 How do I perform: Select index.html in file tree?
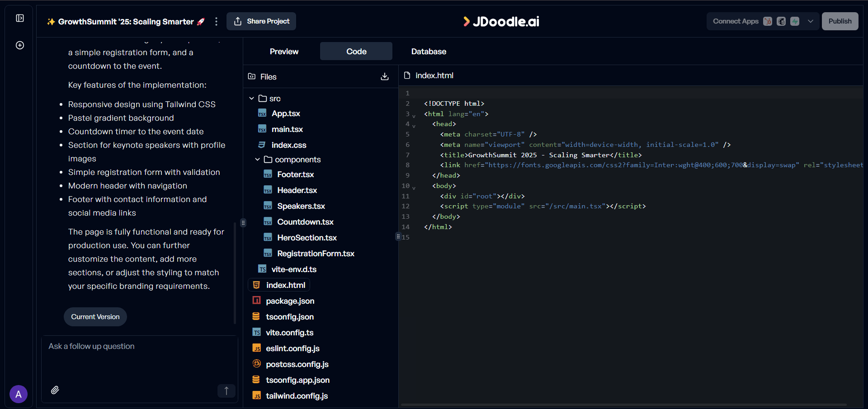coord(279,285)
